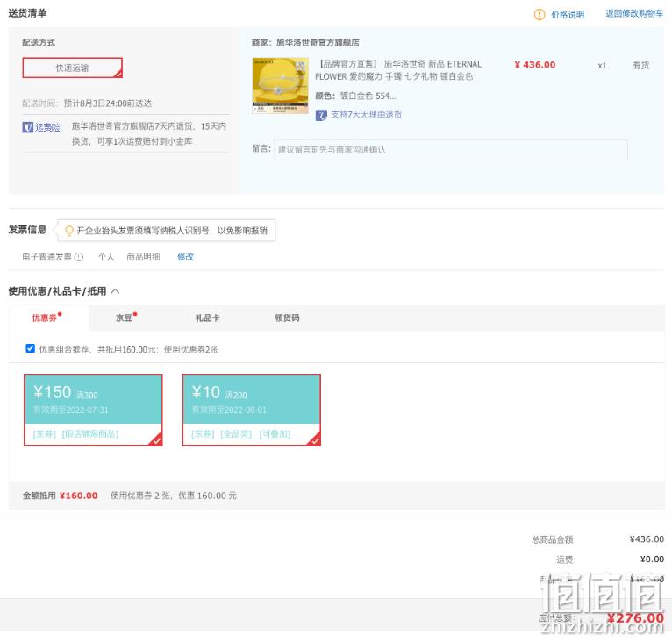
Task: Switch to the 领货码 tab
Action: click(287, 318)
